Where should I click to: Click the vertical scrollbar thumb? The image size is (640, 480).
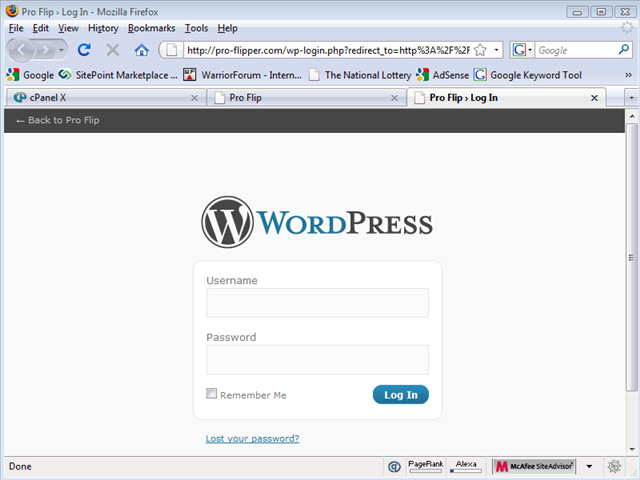click(631, 257)
